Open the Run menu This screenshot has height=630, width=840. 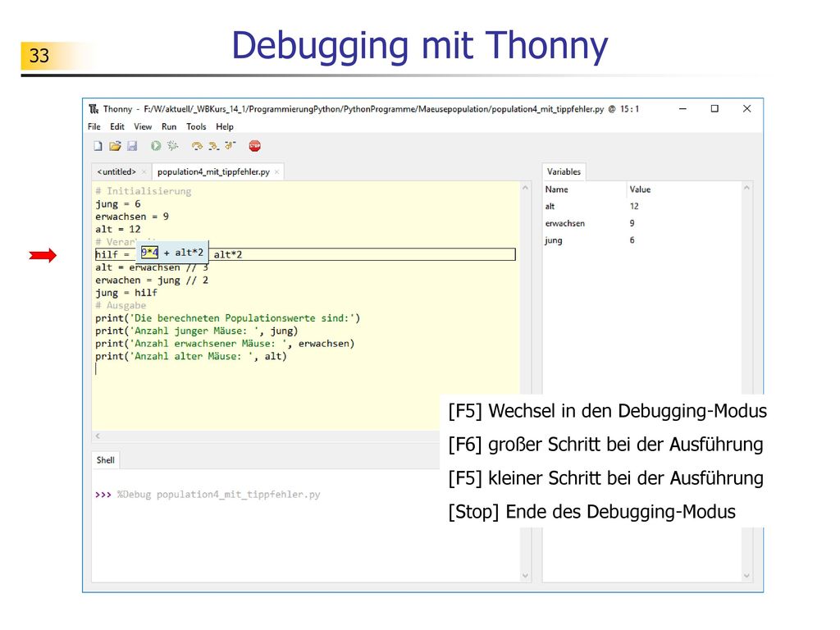[169, 127]
